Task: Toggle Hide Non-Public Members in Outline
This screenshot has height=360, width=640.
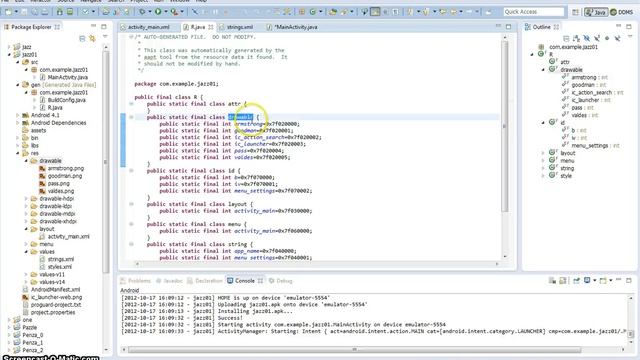Action: tap(607, 38)
